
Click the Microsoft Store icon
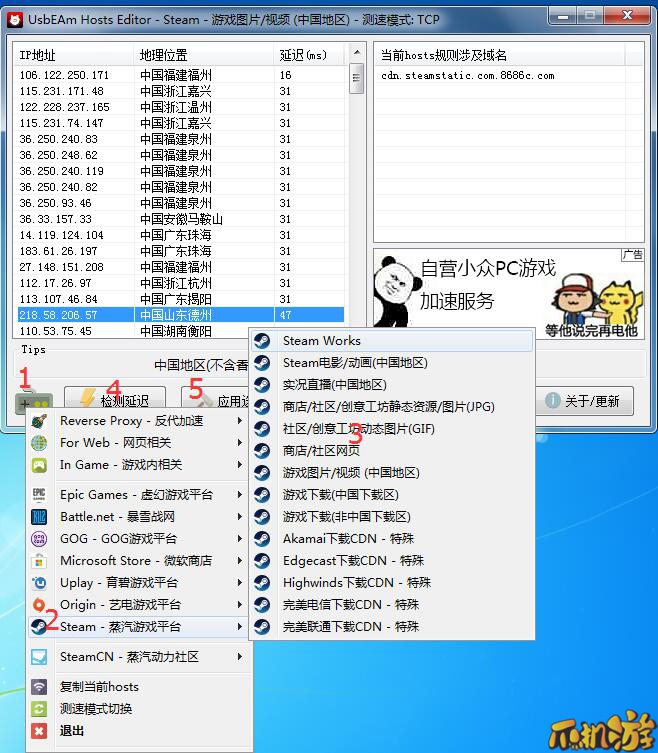click(x=39, y=561)
